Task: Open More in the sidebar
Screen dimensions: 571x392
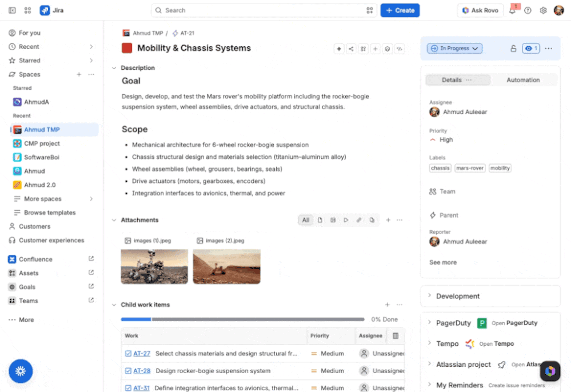Action: coord(26,319)
